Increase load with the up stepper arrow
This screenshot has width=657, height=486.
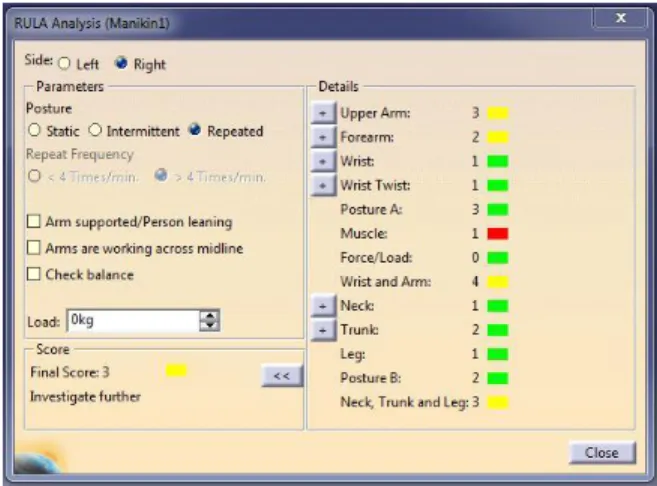210,315
